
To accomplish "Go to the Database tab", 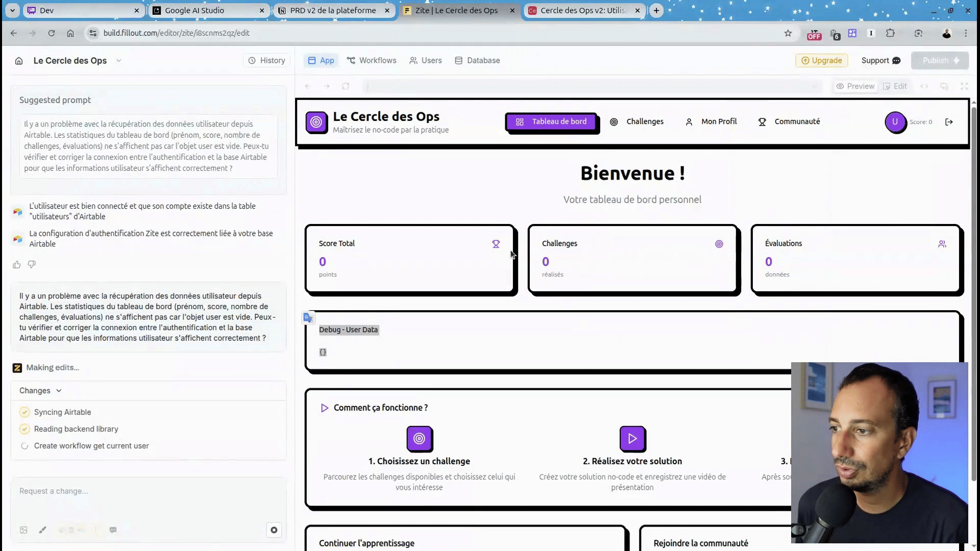I will 477,60.
